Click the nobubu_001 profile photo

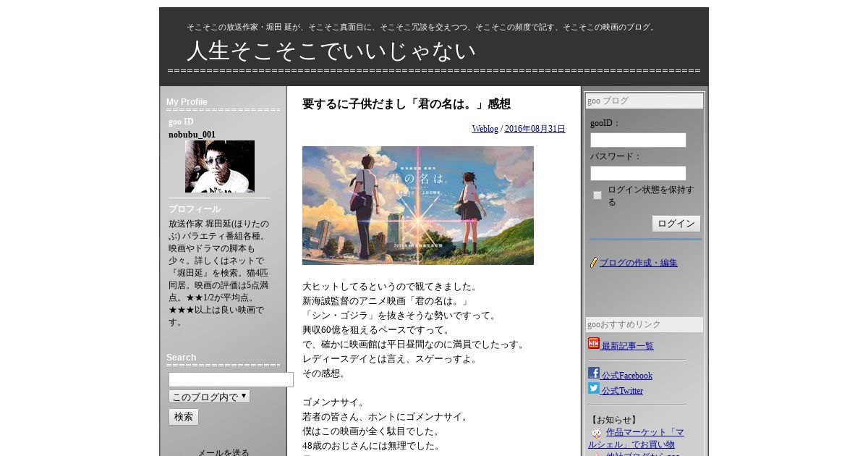[220, 166]
